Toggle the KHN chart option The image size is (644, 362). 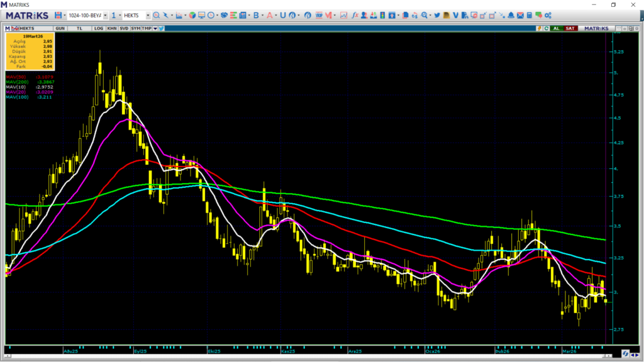coord(111,28)
